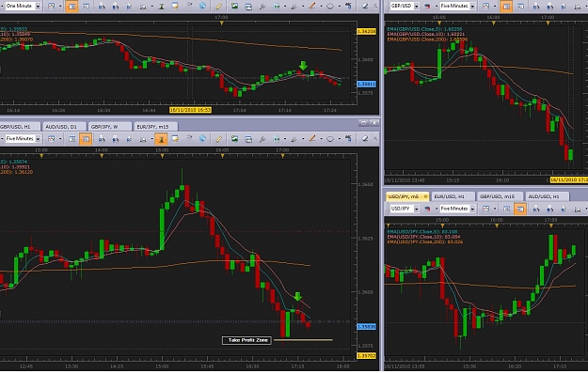The image size is (588, 373).
Task: Click chart type icon in One Minute toolbar
Action: click(x=52, y=7)
